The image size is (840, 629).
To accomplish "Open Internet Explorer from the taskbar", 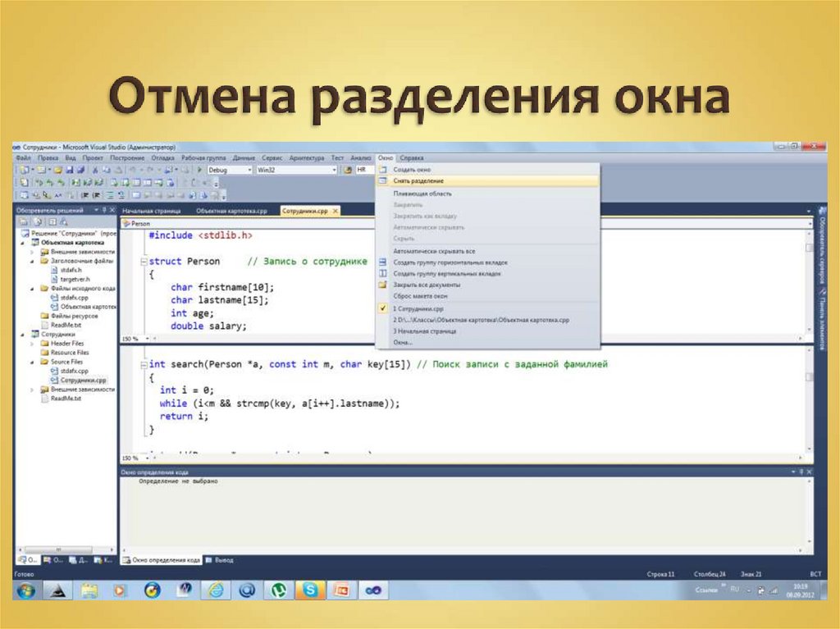I will coord(216,590).
